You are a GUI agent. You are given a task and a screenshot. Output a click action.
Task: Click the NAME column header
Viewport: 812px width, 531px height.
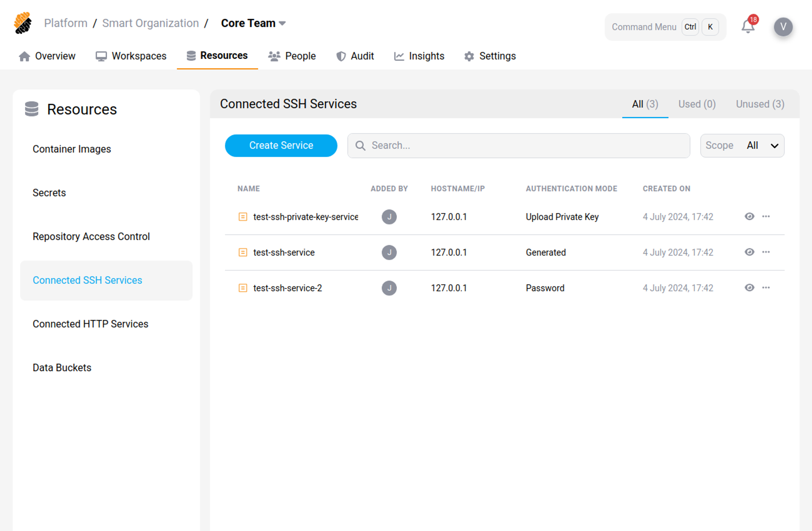coord(248,188)
